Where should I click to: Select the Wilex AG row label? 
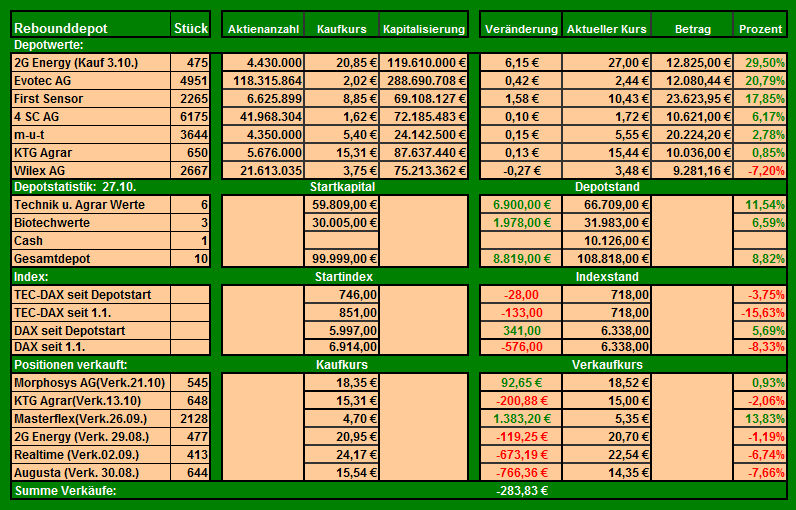pyautogui.click(x=90, y=170)
